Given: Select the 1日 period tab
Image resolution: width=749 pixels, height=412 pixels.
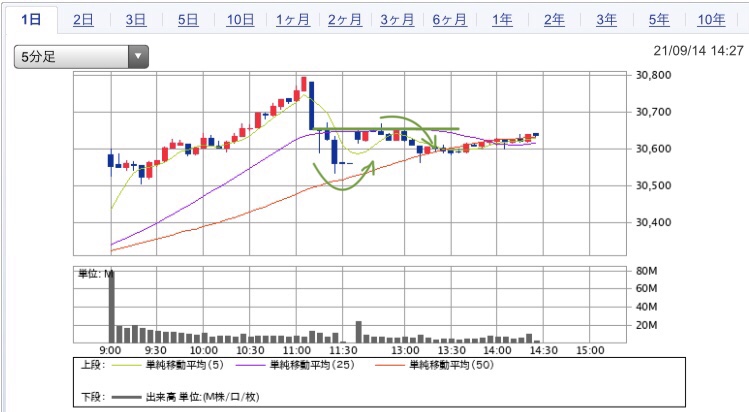Looking at the screenshot, I should click(x=31, y=20).
